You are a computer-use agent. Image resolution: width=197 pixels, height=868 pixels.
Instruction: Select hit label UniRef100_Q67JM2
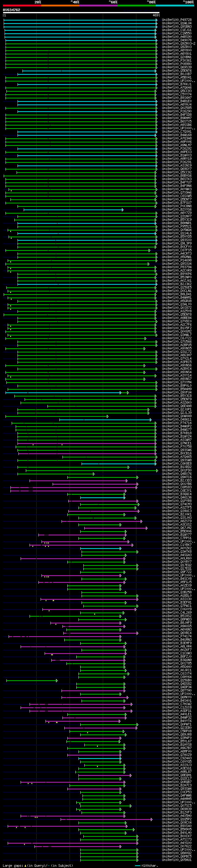(177, 528)
